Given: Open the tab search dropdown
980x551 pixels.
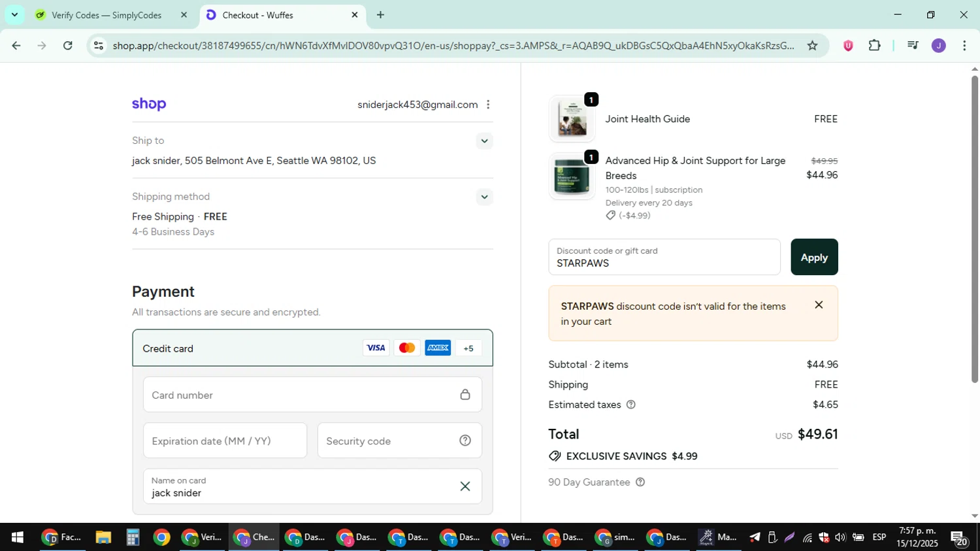Looking at the screenshot, I should tap(14, 14).
